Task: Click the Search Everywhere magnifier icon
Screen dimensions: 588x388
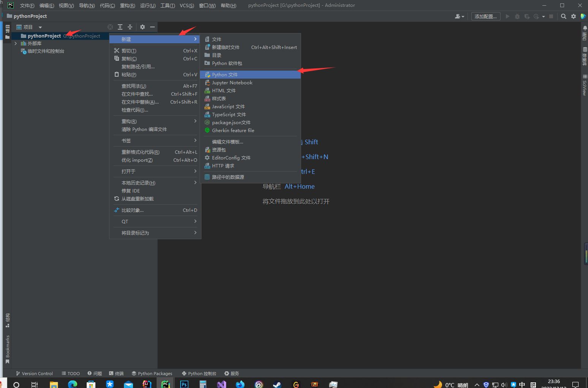Action: tap(564, 16)
